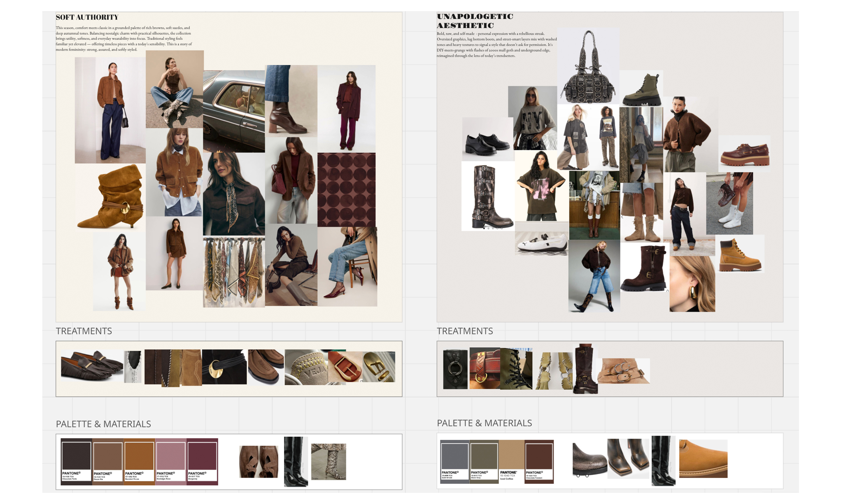Click the hanging silk scarves image

233,272
